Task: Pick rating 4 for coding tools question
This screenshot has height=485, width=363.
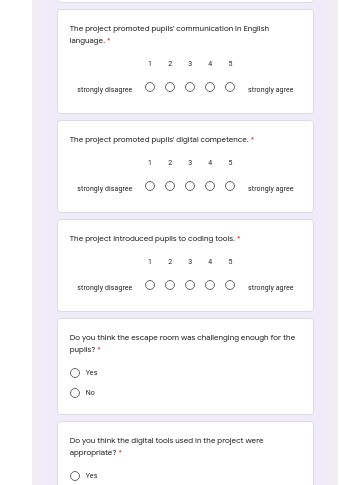Action: click(210, 285)
